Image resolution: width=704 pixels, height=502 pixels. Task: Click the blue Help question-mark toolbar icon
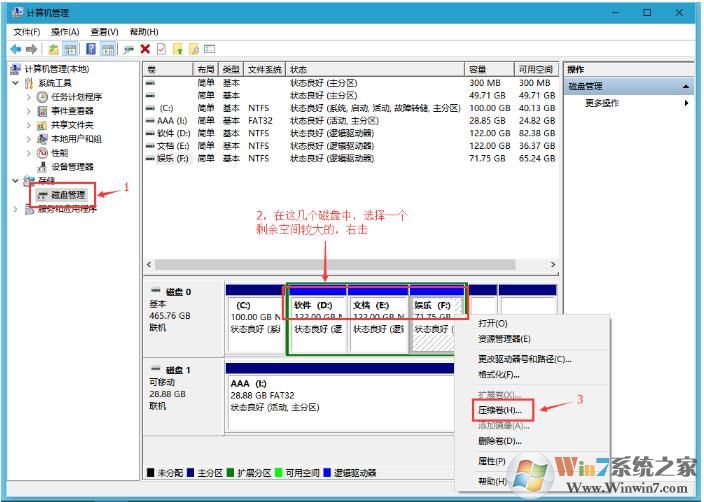[91, 48]
